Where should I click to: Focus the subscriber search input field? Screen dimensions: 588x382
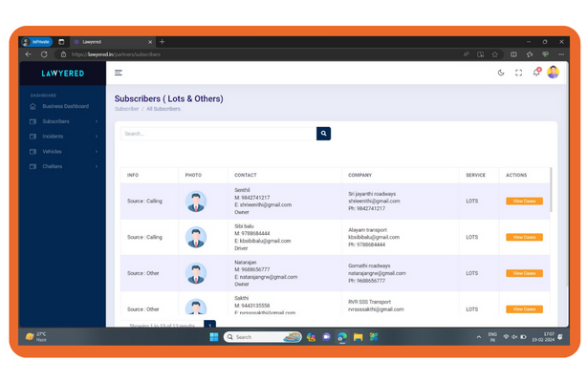[x=218, y=134]
